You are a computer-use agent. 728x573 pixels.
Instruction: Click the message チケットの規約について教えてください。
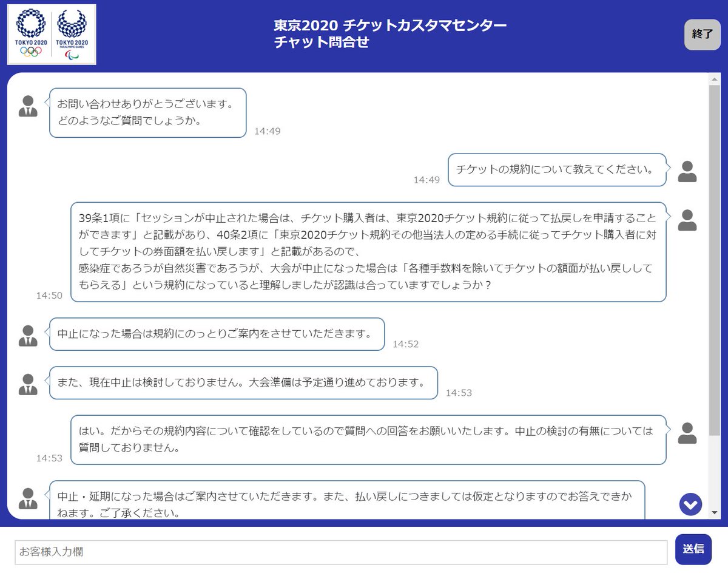click(558, 170)
